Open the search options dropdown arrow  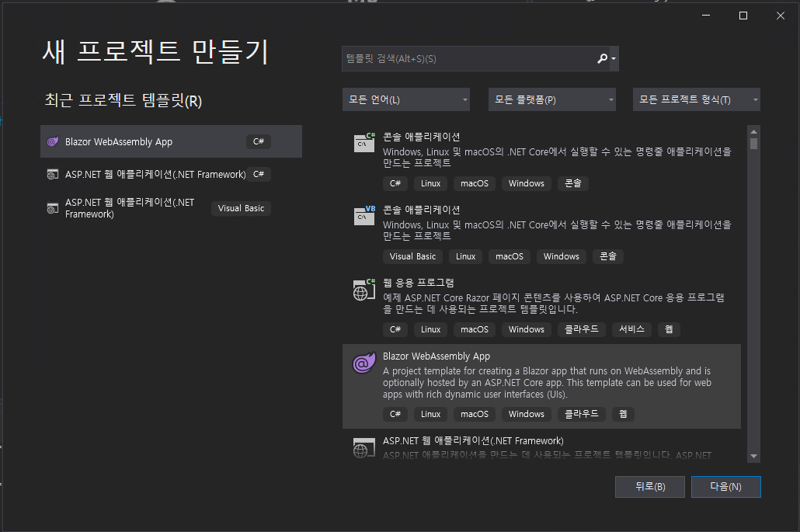tap(614, 59)
